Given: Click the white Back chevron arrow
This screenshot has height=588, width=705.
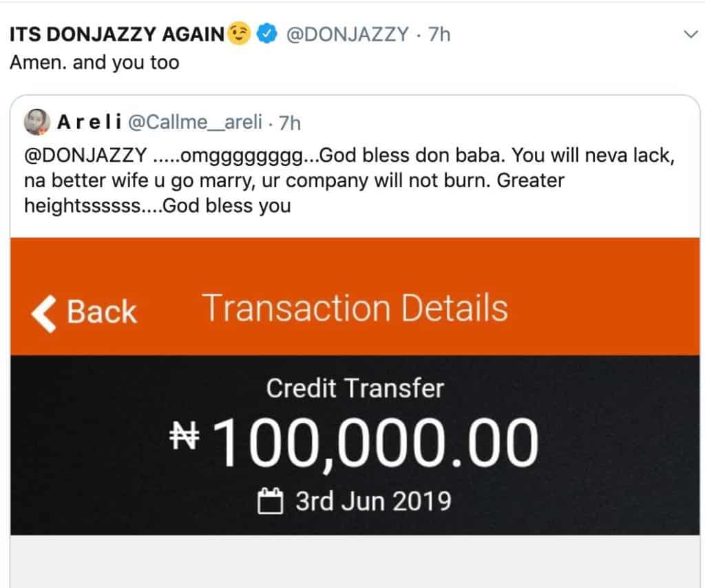Looking at the screenshot, I should (43, 312).
